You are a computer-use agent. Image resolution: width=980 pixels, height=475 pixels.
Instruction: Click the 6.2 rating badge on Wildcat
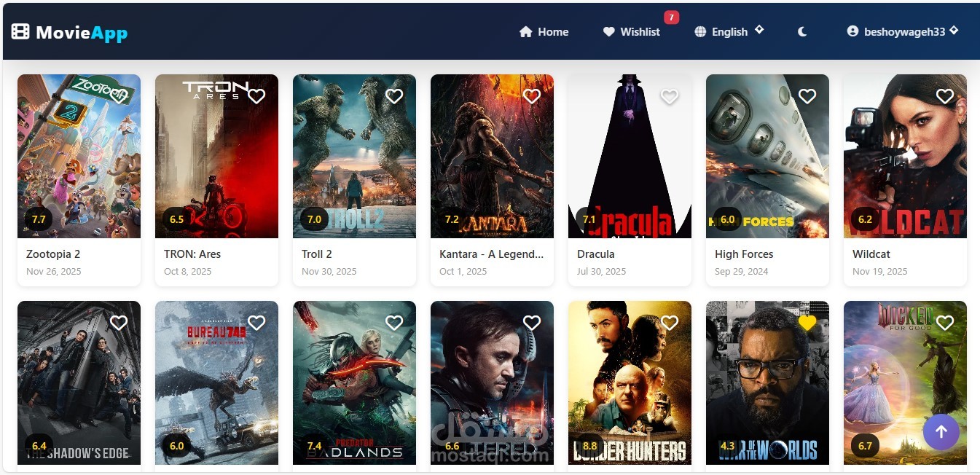865,219
